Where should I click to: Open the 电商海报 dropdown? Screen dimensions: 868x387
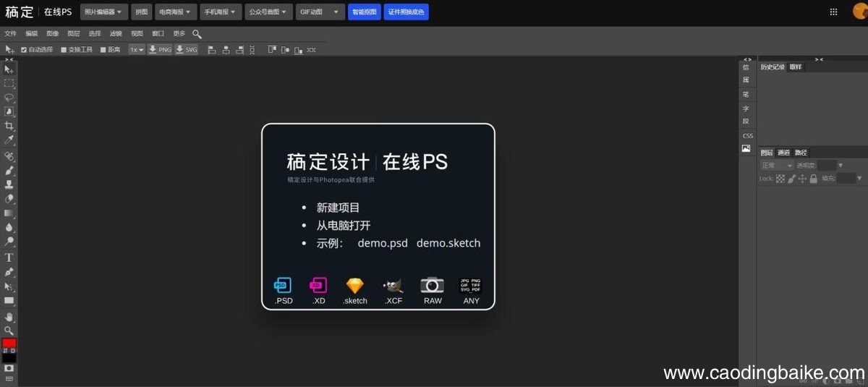point(176,12)
